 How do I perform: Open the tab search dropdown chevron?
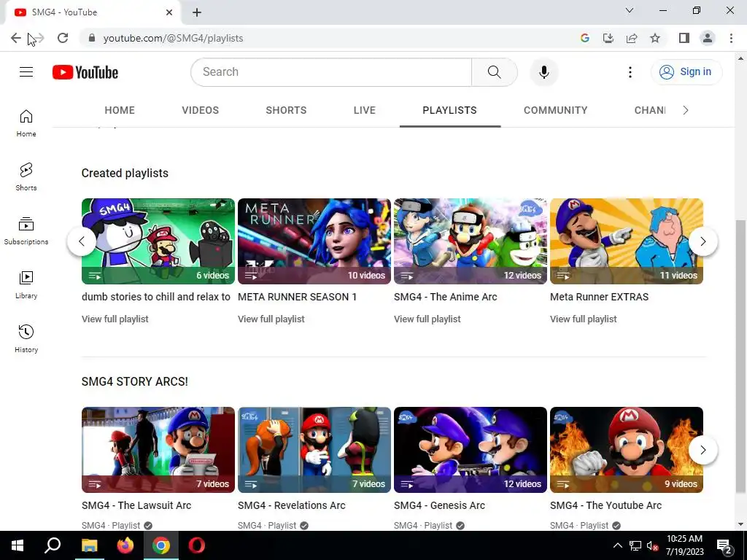630,10
